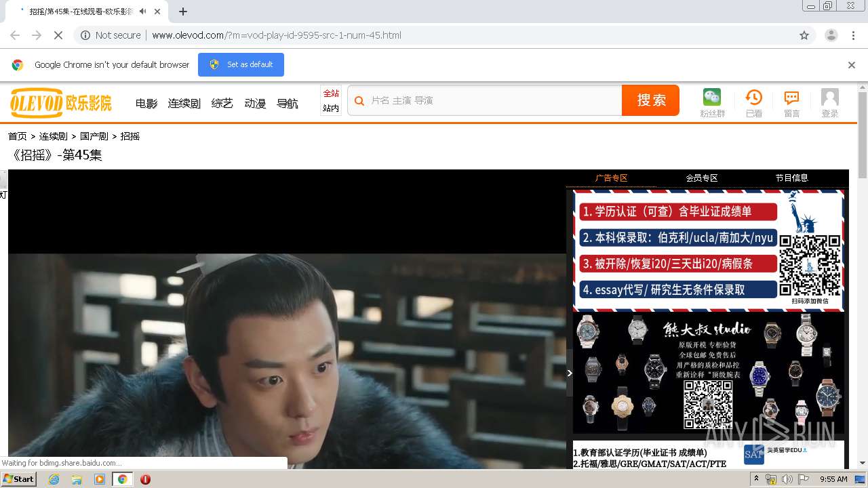This screenshot has width=868, height=488.
Task: Click the magnifier icon in search box
Action: pos(360,100)
